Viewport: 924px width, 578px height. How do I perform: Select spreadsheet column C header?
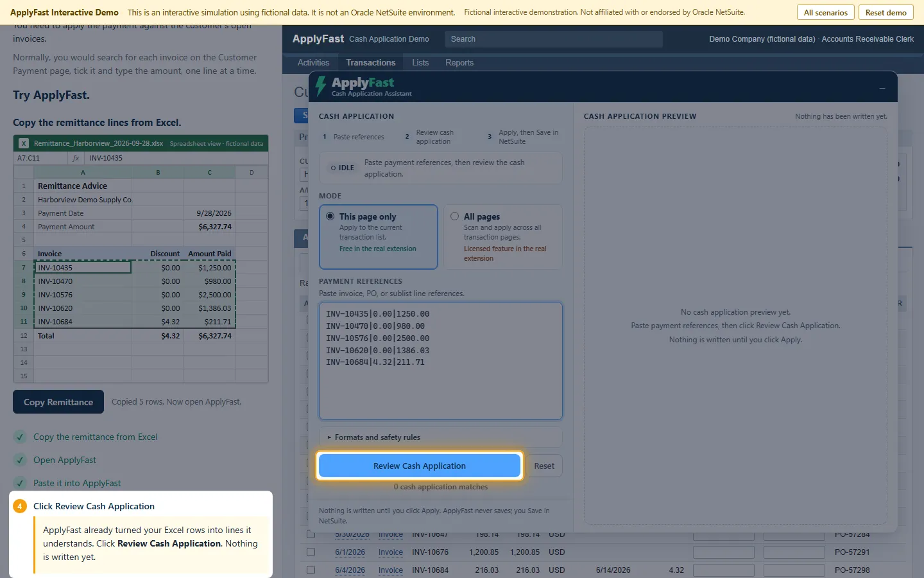pyautogui.click(x=209, y=172)
